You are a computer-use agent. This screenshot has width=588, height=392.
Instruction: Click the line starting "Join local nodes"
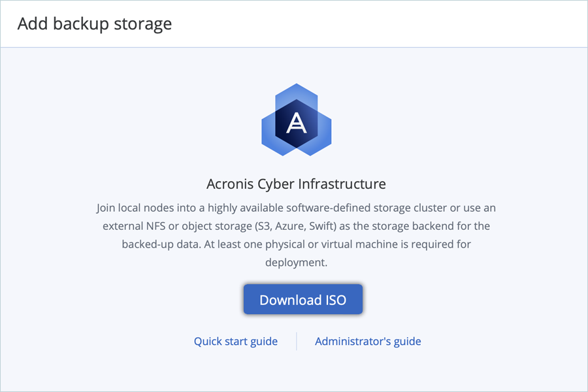296,208
